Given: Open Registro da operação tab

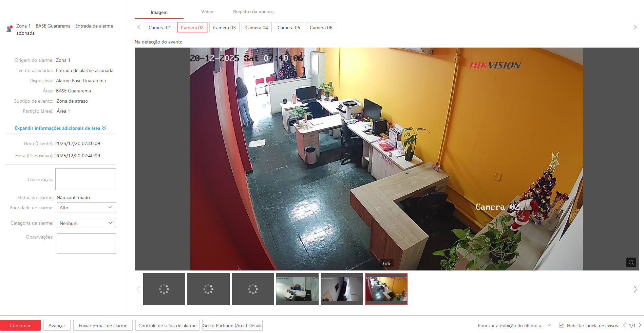Looking at the screenshot, I should coord(254,12).
